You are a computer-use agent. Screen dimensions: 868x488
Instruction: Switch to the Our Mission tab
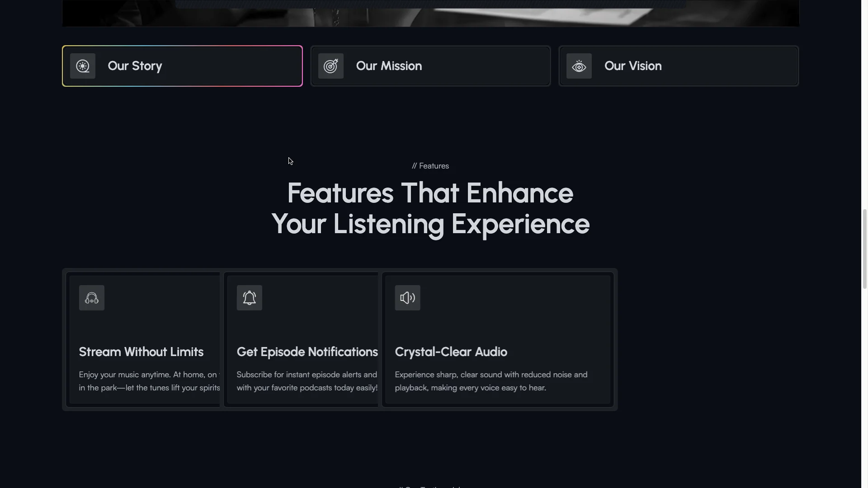430,66
